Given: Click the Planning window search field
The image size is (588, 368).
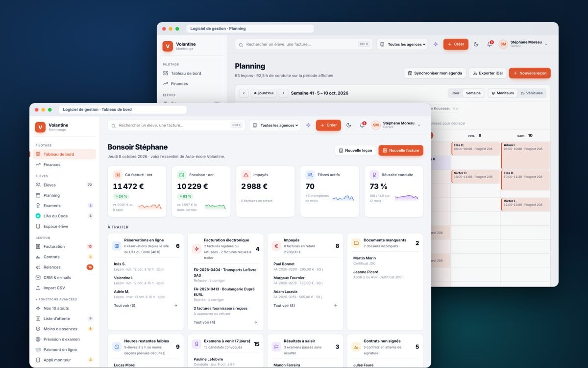Looking at the screenshot, I should (x=304, y=44).
